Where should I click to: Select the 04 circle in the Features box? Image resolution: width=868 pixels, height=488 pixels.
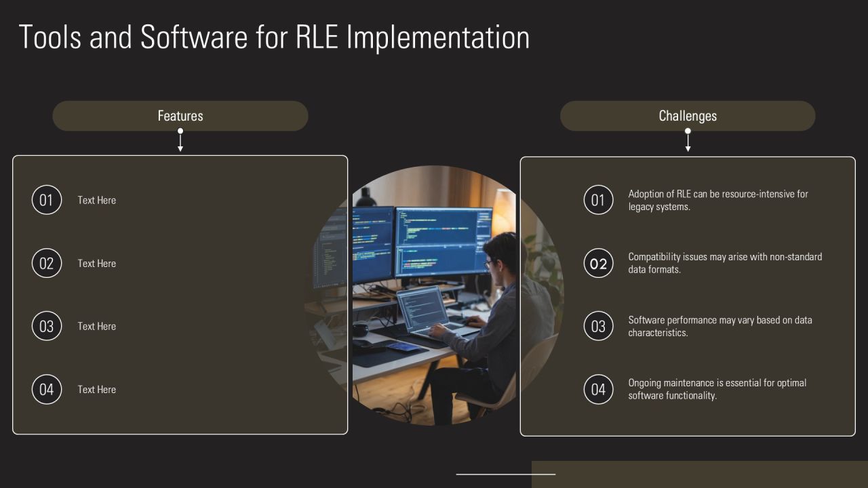47,389
